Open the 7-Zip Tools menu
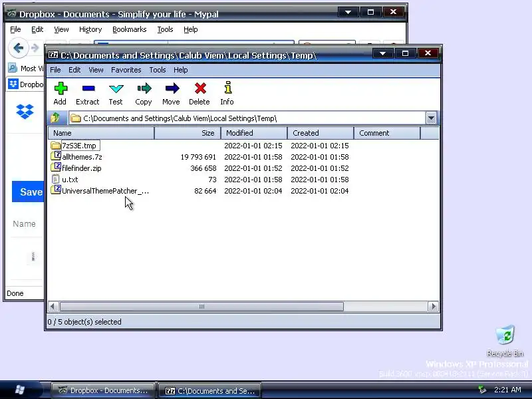 point(158,70)
